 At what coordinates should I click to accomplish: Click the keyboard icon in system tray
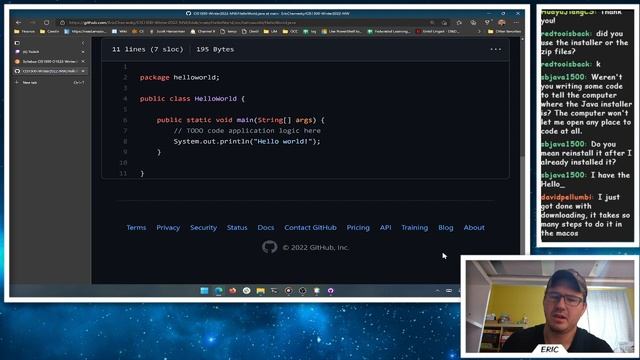(x=449, y=291)
